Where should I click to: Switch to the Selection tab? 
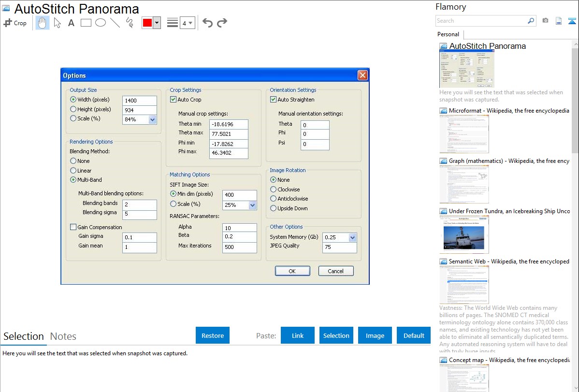24,336
